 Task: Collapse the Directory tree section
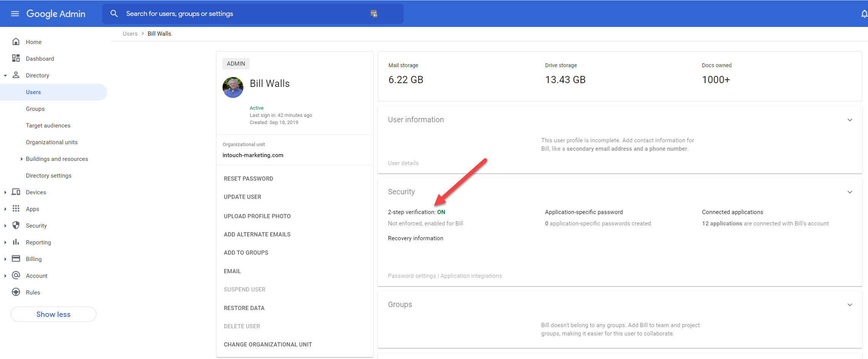5,76
